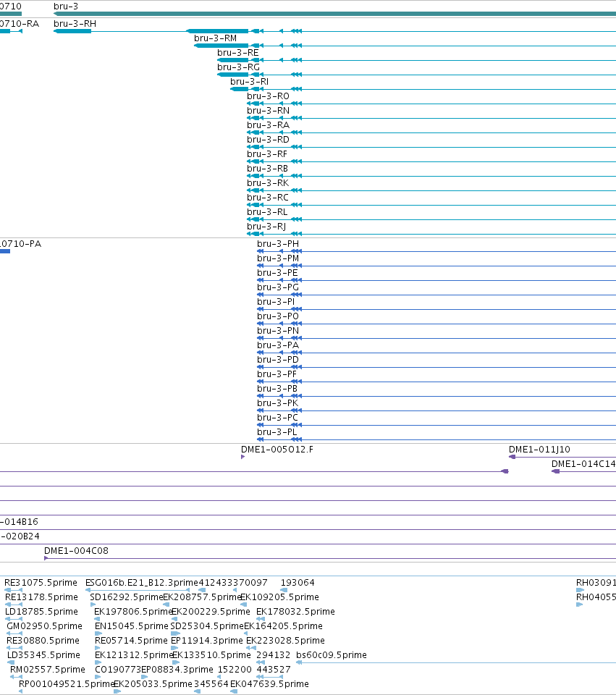Image resolution: width=616 pixels, height=695 pixels.
Task: Select the bru-3 gene span bar
Action: click(334, 14)
